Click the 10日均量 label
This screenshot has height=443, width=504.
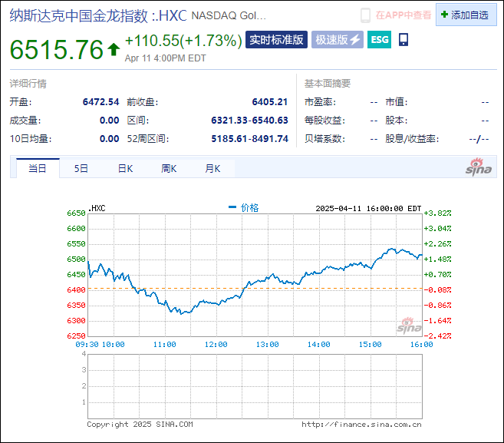click(x=31, y=139)
